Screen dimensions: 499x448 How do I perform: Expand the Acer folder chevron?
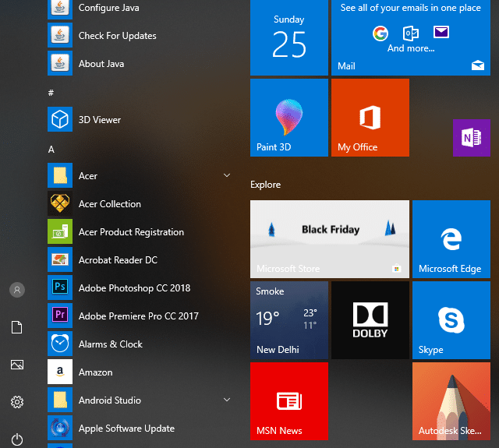pos(227,176)
